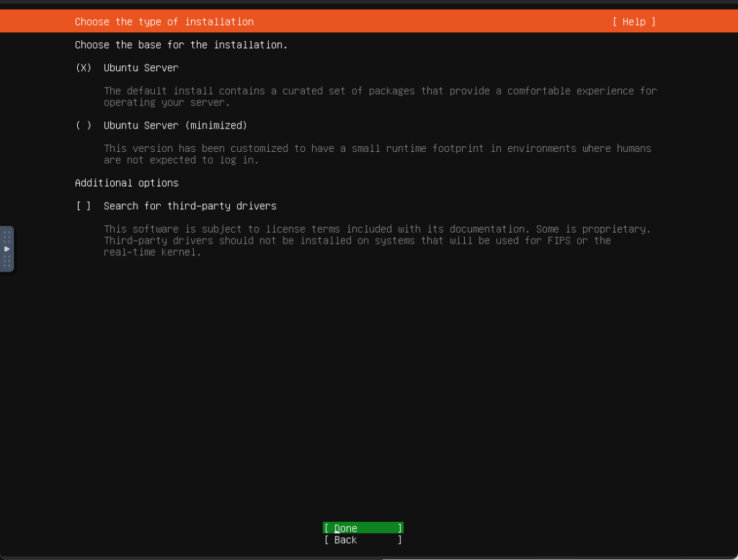Click the license terms notice paragraph
Viewport: 738px width, 560px height.
[x=377, y=240]
